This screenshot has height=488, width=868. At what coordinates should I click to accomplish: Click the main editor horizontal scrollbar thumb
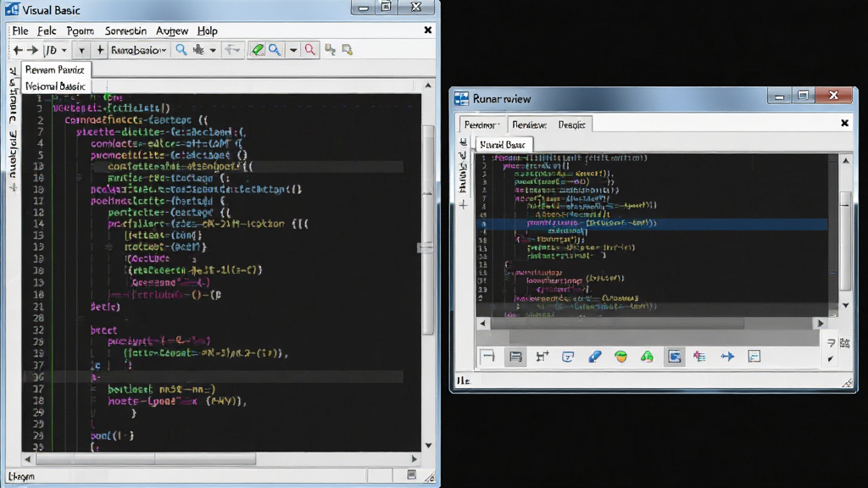[146, 458]
